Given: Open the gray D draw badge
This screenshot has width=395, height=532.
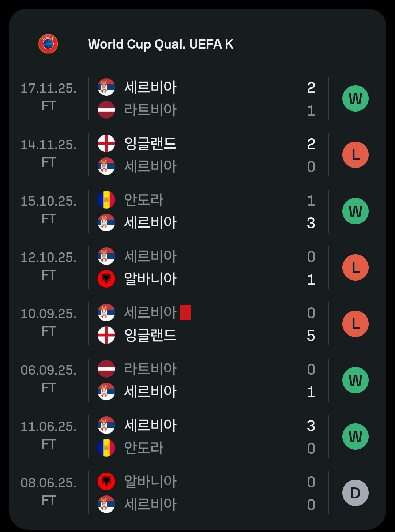Looking at the screenshot, I should click(355, 493).
